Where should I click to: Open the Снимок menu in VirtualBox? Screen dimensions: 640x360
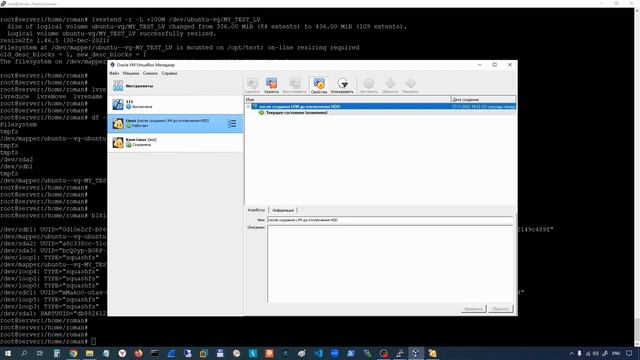pos(150,73)
